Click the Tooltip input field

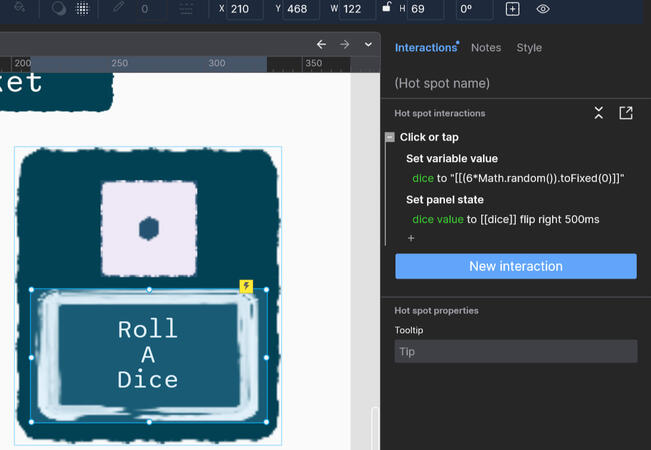[515, 351]
